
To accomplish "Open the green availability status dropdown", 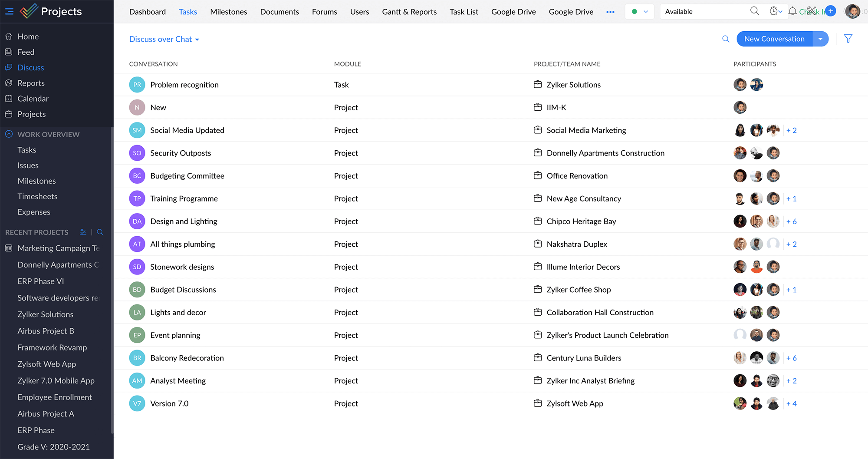I will pos(640,12).
